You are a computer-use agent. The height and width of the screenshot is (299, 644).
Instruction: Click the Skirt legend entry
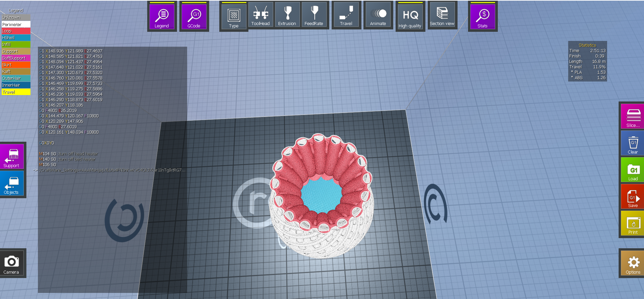tap(16, 65)
